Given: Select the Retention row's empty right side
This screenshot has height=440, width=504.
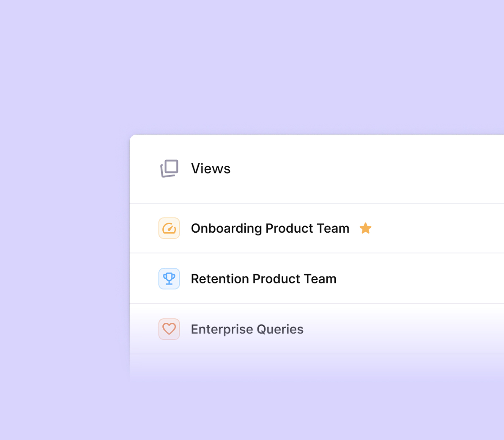Looking at the screenshot, I should (423, 279).
